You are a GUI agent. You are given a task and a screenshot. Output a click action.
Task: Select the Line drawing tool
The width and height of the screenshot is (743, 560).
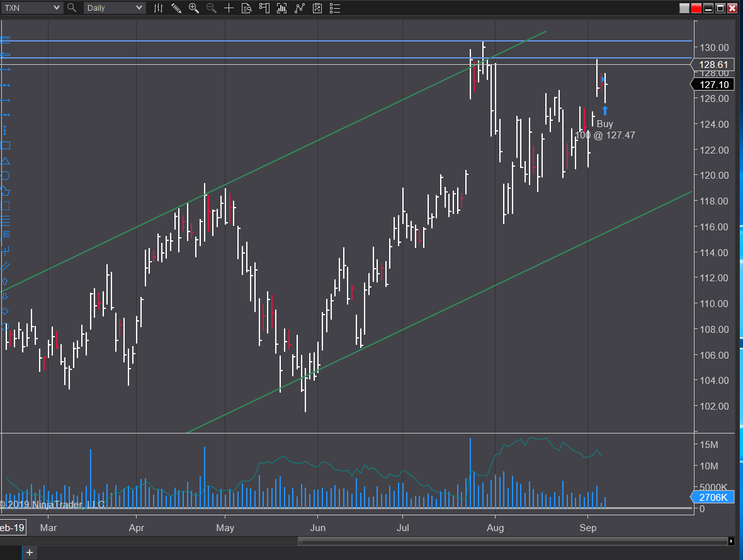click(5, 70)
